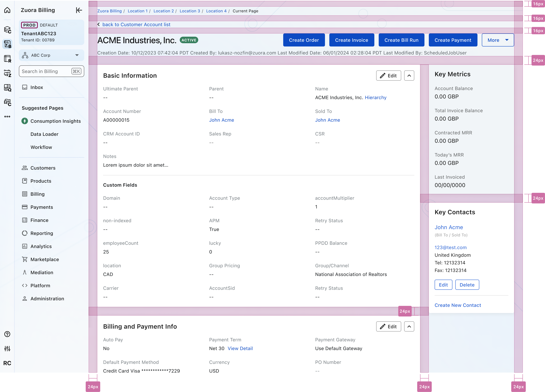Screen dimensions: 545x392
Task: Collapse Billing and Payment Info section
Action: [x=409, y=326]
